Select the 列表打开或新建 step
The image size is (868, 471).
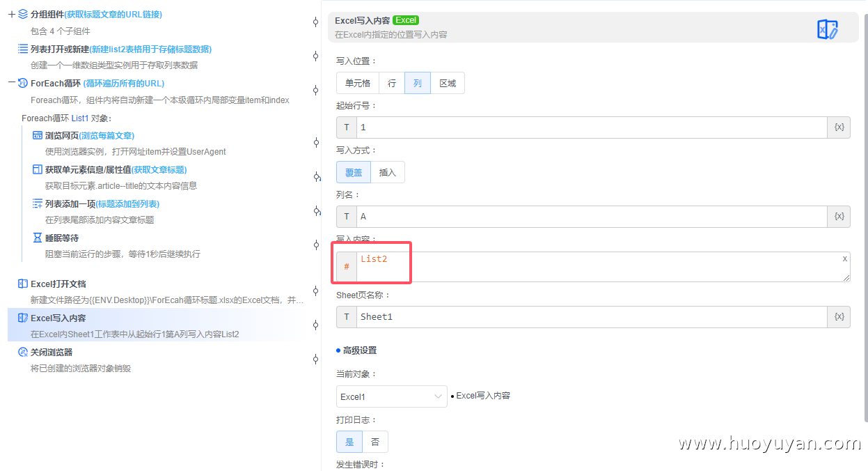(x=157, y=56)
